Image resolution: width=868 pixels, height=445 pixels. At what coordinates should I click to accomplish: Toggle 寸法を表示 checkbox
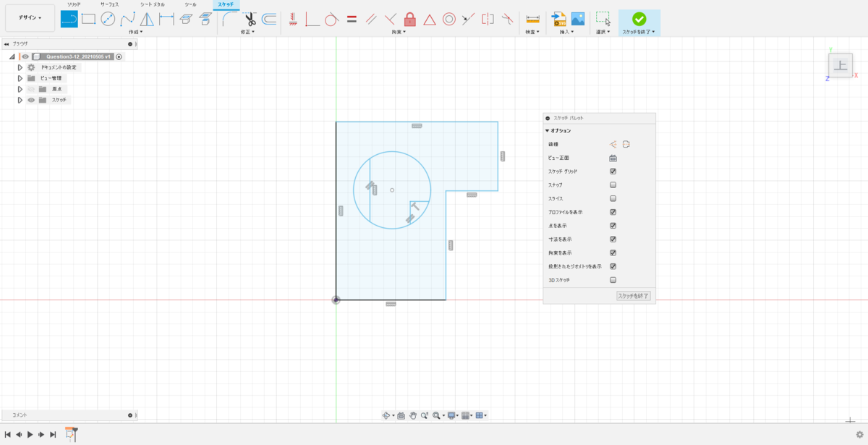(x=613, y=239)
